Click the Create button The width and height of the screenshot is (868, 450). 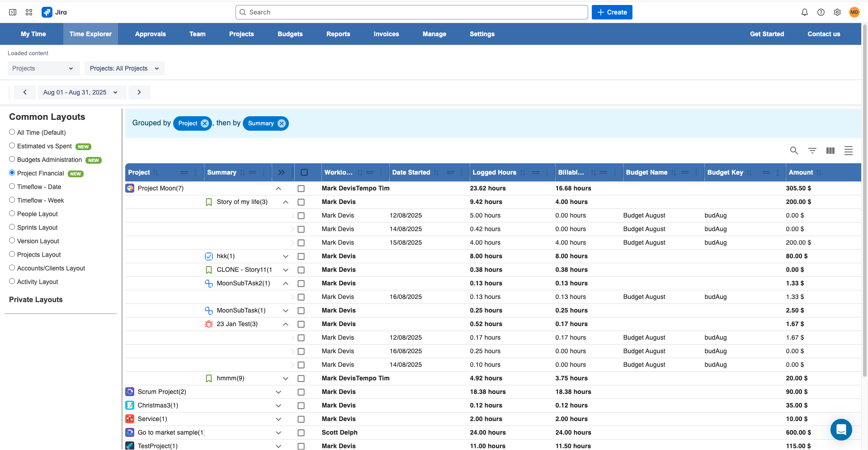pos(612,12)
